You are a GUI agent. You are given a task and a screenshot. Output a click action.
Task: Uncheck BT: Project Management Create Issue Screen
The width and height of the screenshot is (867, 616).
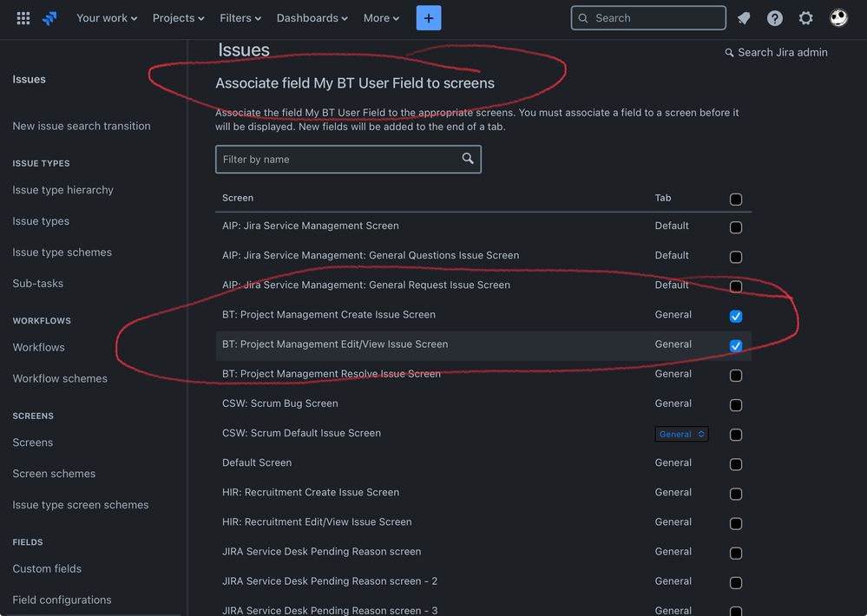(x=735, y=317)
